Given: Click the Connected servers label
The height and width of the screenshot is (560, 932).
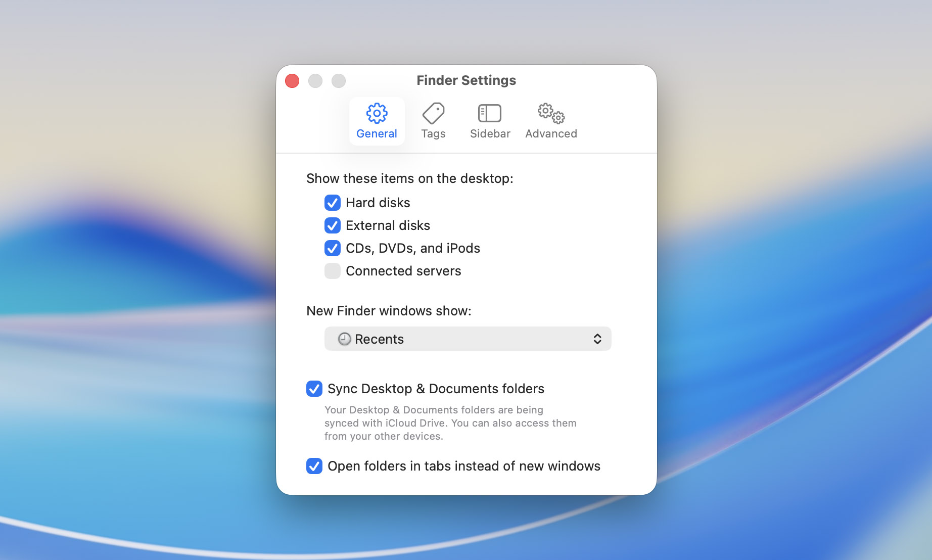Looking at the screenshot, I should tap(403, 271).
